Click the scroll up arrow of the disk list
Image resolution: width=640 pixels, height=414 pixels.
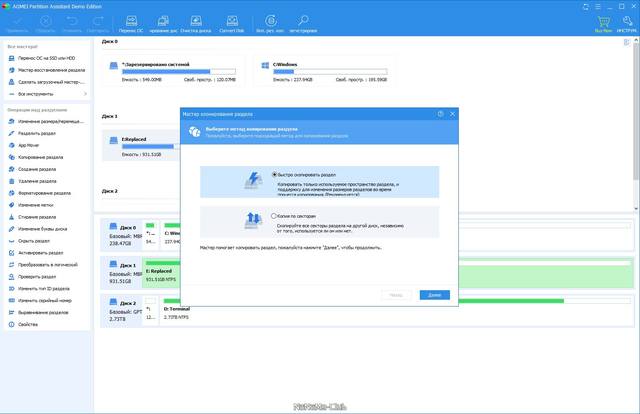point(636,40)
